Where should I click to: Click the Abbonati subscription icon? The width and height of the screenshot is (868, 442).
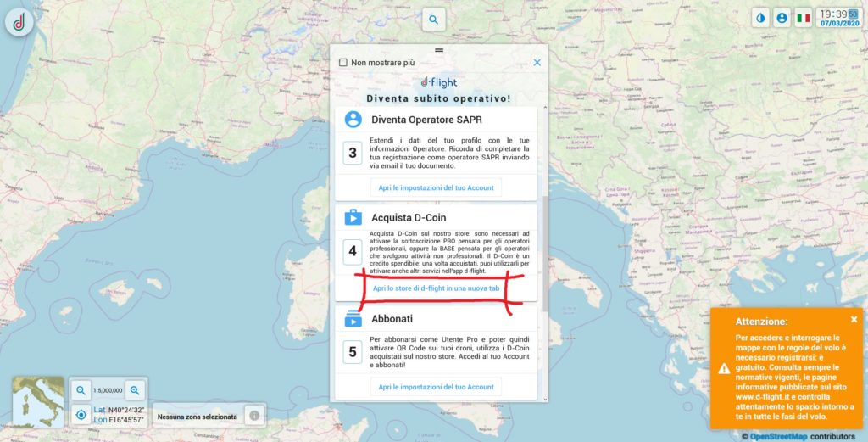(353, 318)
